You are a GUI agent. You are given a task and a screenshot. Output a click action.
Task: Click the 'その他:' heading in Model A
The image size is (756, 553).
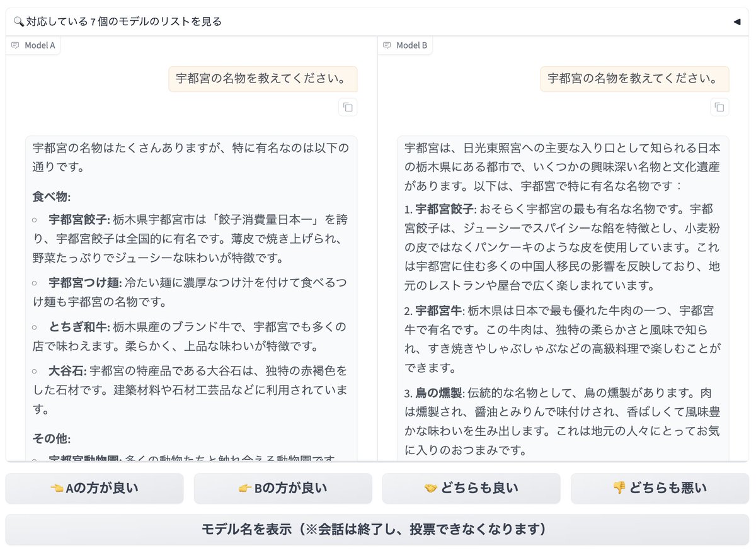click(x=52, y=438)
